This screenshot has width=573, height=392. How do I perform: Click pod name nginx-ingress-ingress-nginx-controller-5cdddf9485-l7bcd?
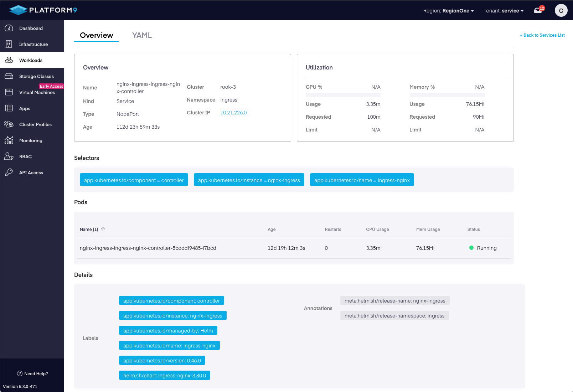click(x=148, y=248)
